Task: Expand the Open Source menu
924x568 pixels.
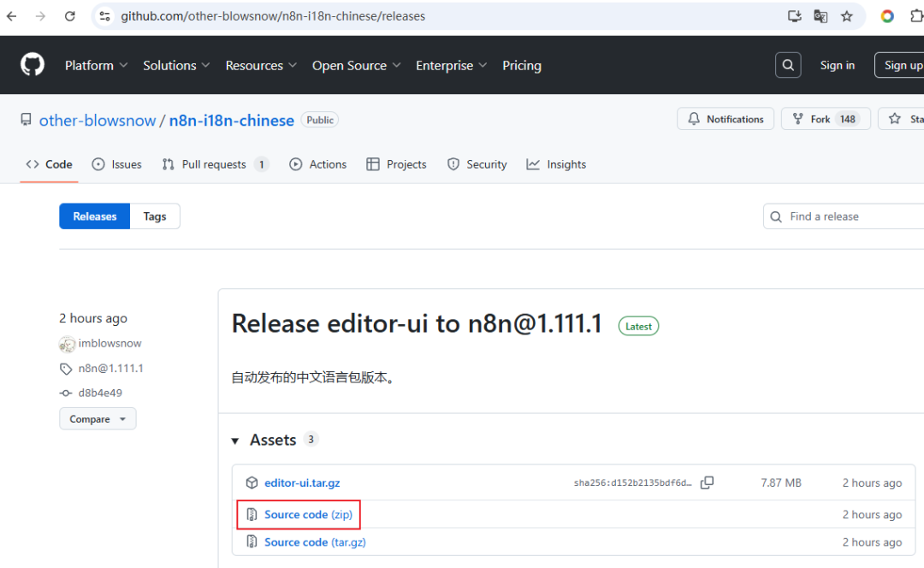Action: click(x=356, y=65)
